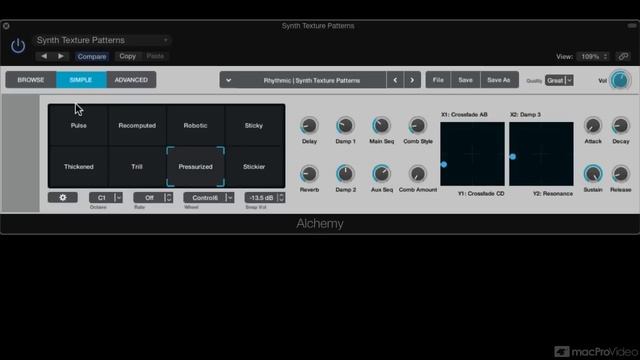
Task: Open the Synth Texture Patterns preset dropdown
Action: click(x=102, y=40)
